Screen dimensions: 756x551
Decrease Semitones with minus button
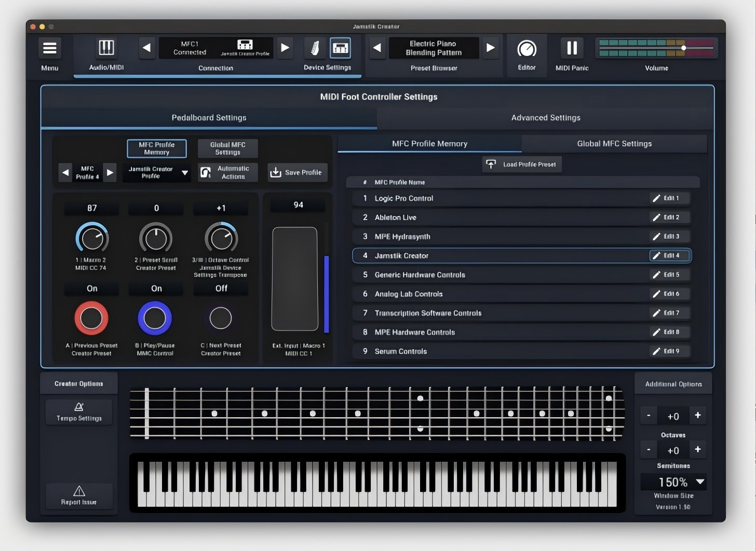tap(649, 449)
